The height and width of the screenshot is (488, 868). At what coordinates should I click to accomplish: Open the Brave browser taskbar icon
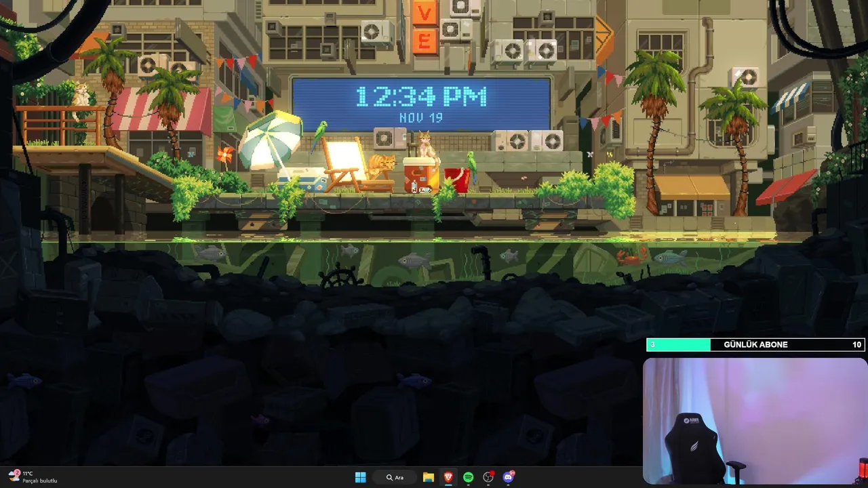[x=448, y=477]
